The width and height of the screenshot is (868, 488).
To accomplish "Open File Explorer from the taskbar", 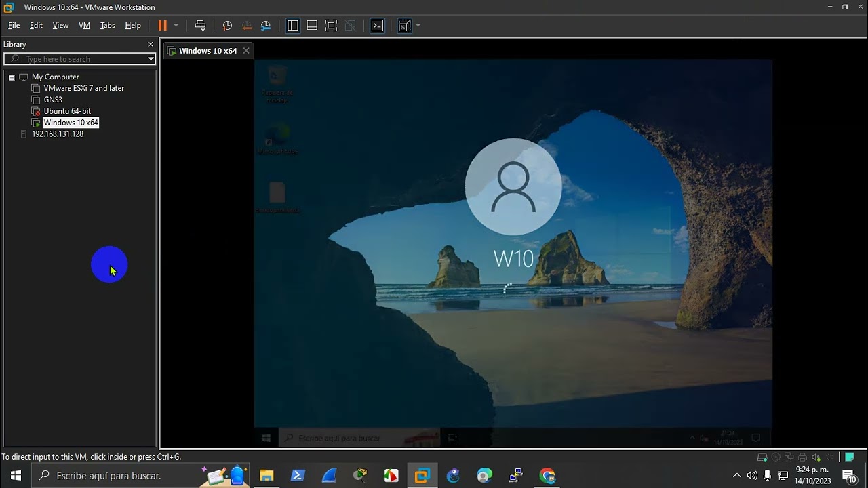I will click(267, 476).
